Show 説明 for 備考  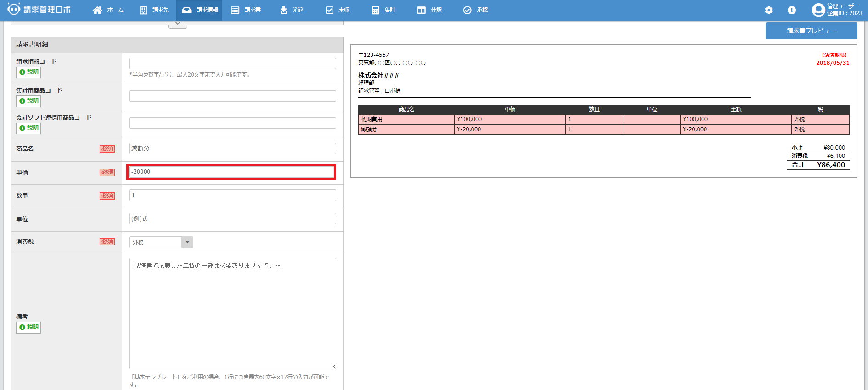(28, 327)
